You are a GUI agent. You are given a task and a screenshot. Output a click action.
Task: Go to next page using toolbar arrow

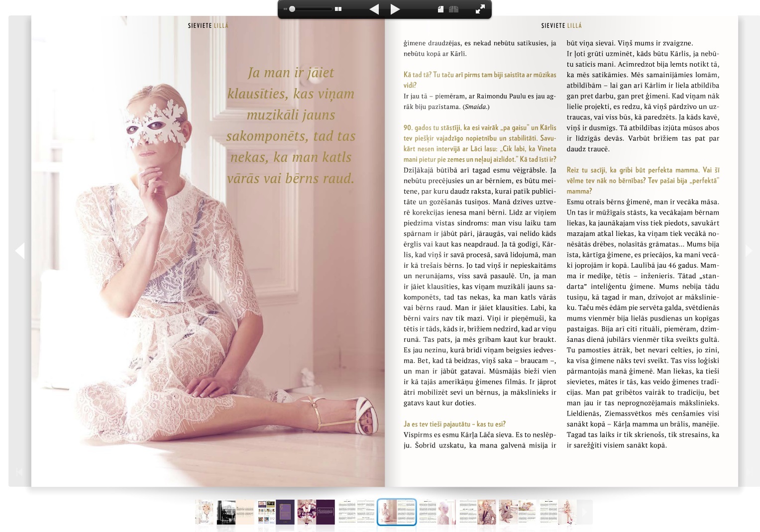395,9
